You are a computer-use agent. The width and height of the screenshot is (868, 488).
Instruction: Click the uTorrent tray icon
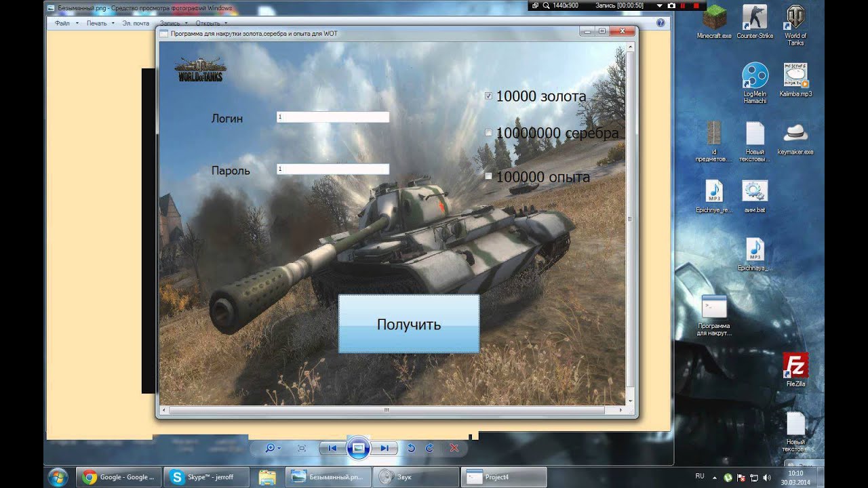[x=727, y=477]
